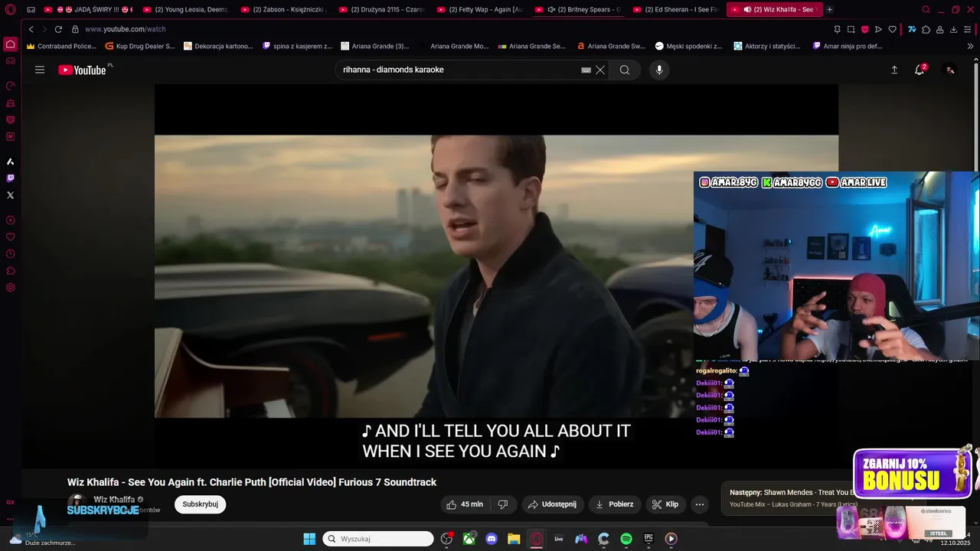Viewport: 980px width, 551px height.
Task: Like the video (45 mln)
Action: (x=465, y=504)
